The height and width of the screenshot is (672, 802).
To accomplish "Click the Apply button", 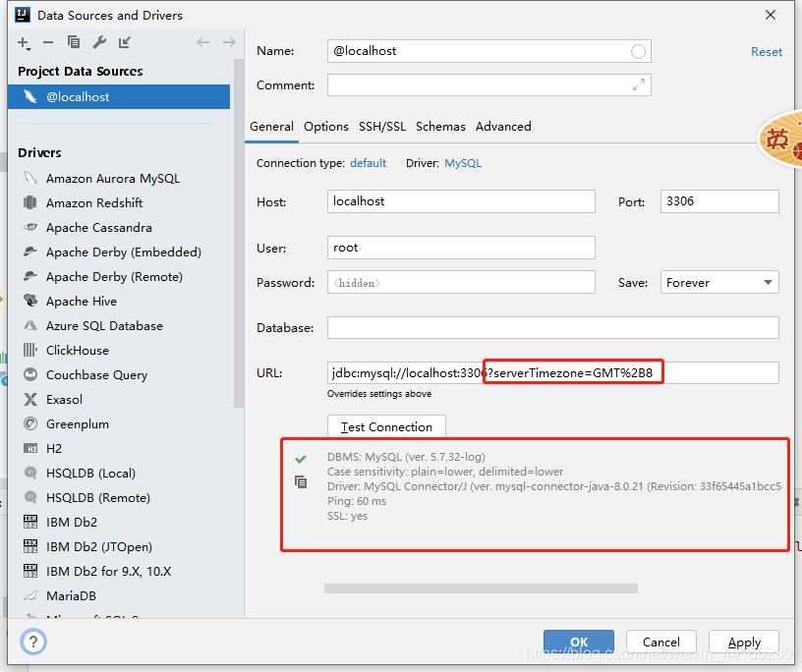I will tap(744, 642).
